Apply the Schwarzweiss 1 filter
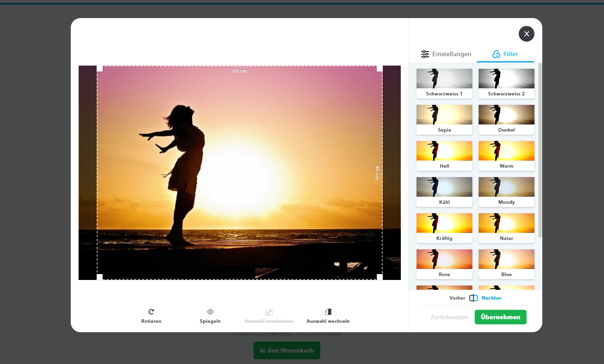The image size is (604, 364). click(444, 83)
